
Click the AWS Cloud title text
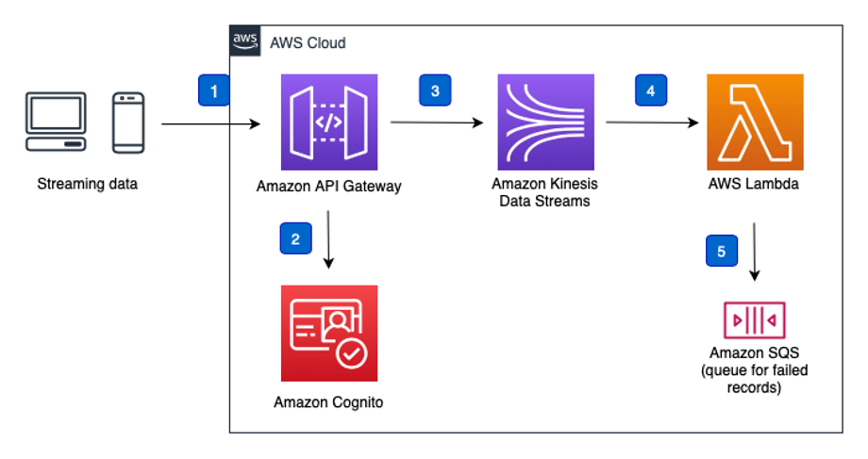point(308,42)
